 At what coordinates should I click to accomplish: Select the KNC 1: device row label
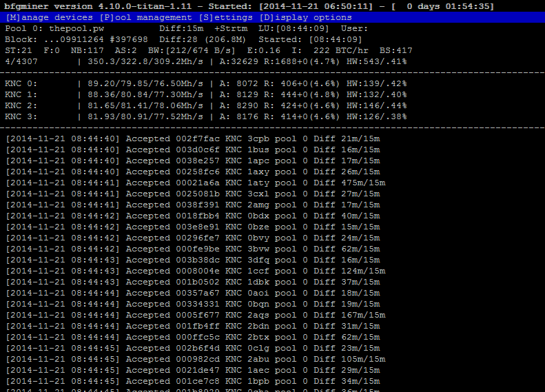(21, 95)
